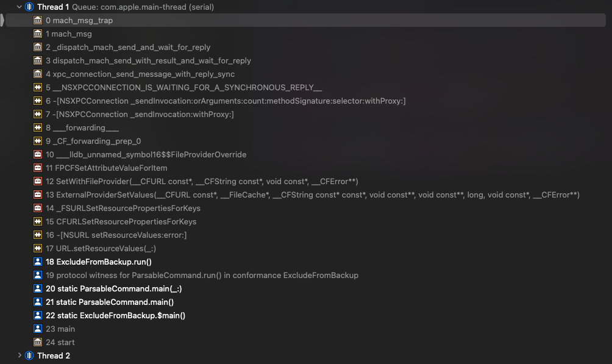Click the framework icon beside ___forwarding___

tap(38, 127)
